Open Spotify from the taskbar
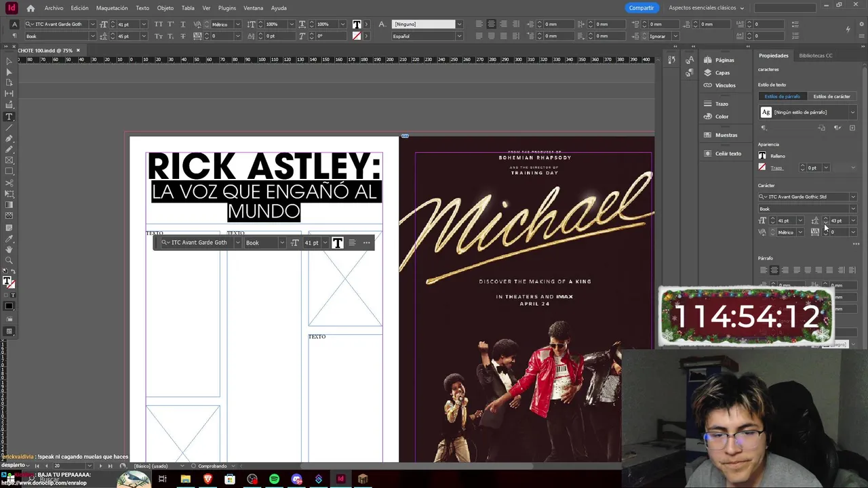The height and width of the screenshot is (488, 868). 274,479
